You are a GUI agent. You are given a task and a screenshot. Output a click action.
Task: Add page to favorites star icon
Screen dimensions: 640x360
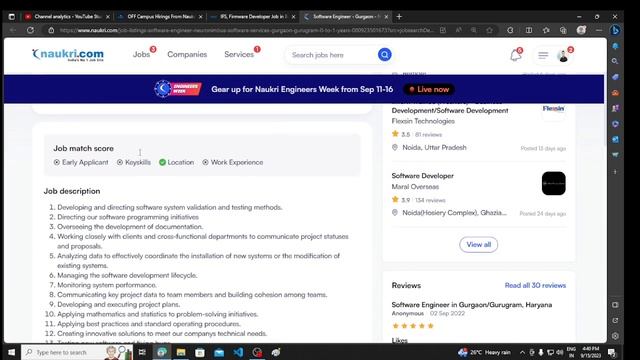click(489, 30)
